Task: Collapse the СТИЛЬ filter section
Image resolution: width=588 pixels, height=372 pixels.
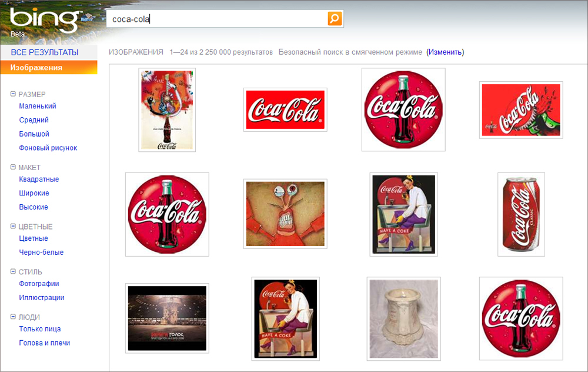Action: pos(13,271)
